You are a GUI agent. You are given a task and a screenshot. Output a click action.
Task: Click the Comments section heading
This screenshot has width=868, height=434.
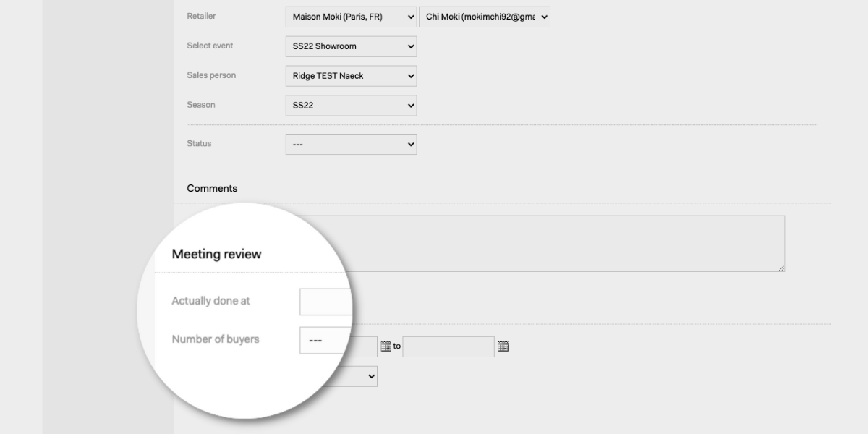tap(212, 188)
